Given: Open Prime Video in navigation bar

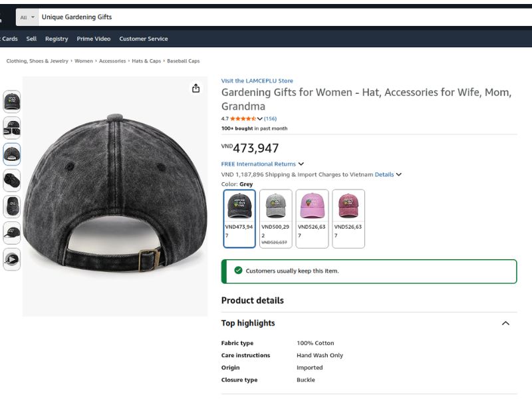Looking at the screenshot, I should point(94,39).
